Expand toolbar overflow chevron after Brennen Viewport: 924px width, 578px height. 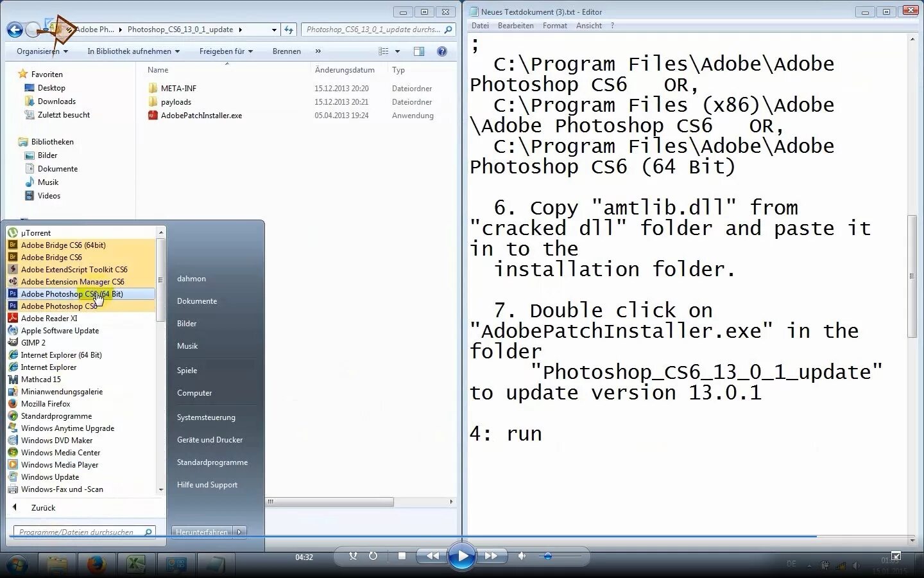coord(318,51)
